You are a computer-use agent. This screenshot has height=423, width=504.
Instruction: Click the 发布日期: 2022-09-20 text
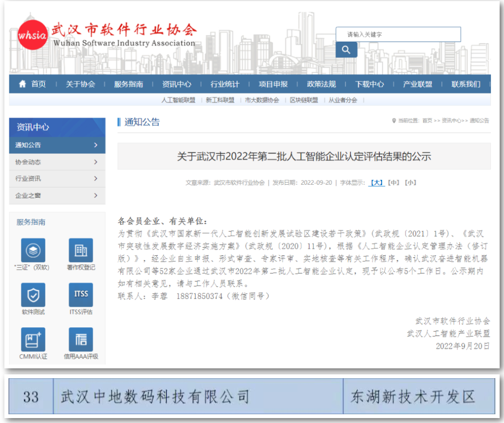click(302, 183)
